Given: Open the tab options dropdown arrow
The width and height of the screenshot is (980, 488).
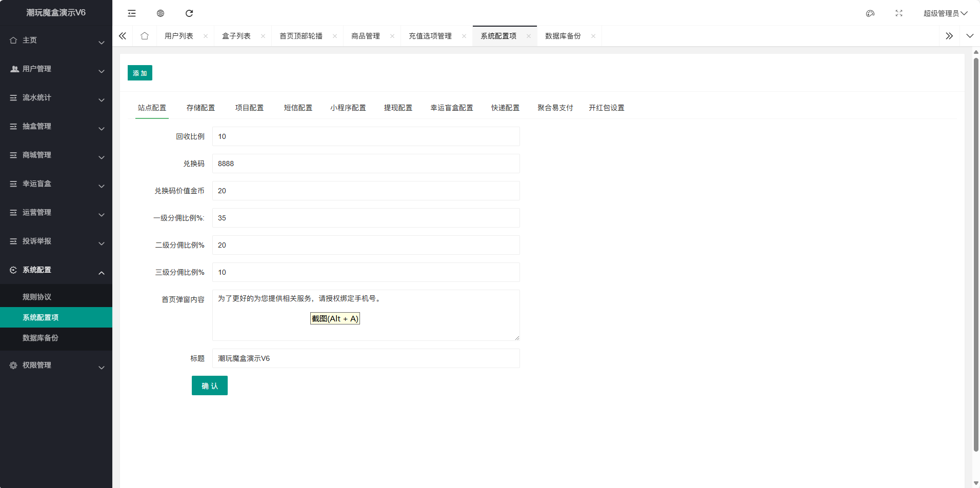Looking at the screenshot, I should (970, 36).
